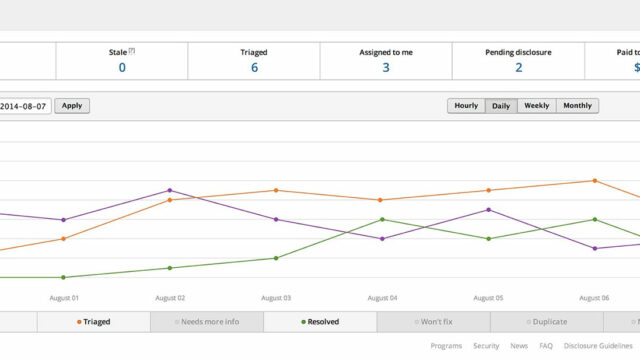Open the Pending disclosure count 2
The height and width of the screenshot is (360, 640).
click(518, 67)
